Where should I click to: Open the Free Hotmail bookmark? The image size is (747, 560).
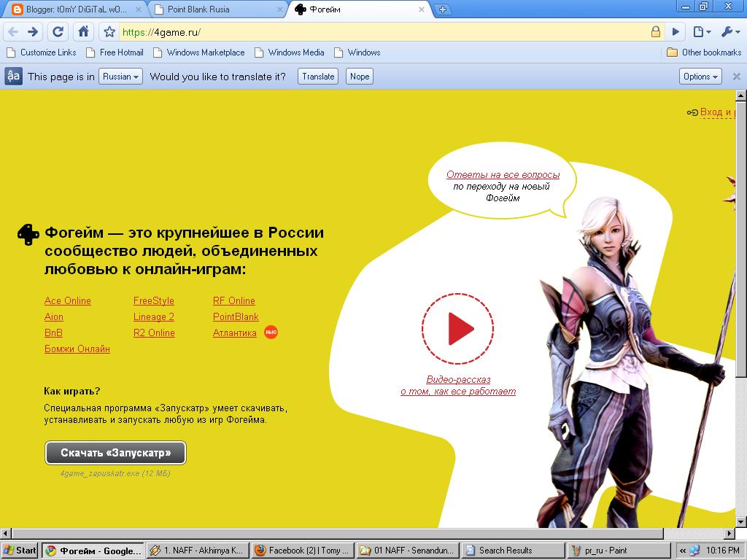click(115, 52)
